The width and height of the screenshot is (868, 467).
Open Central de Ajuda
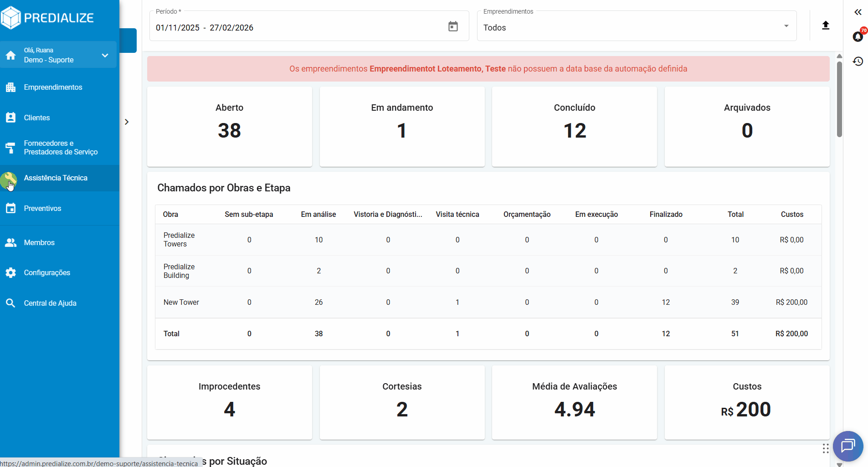50,303
